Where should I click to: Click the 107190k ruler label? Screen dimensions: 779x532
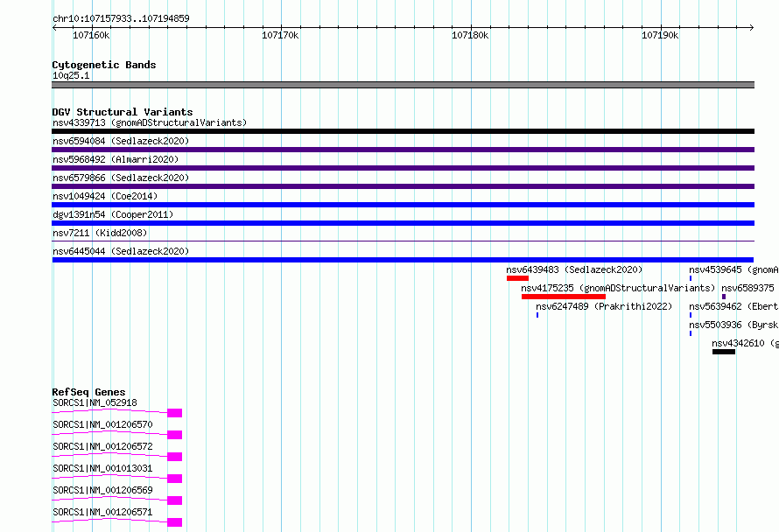coord(660,35)
